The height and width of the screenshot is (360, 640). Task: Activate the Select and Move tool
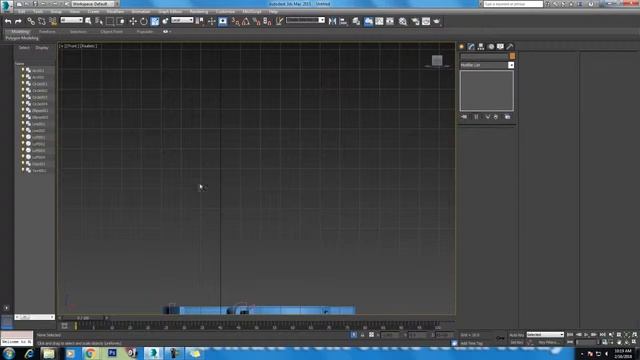coord(133,21)
